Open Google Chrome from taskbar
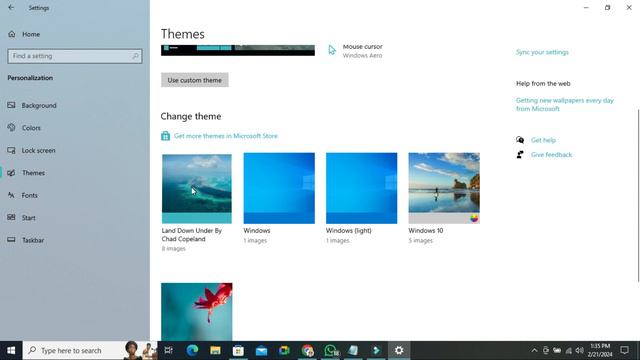 [x=308, y=350]
